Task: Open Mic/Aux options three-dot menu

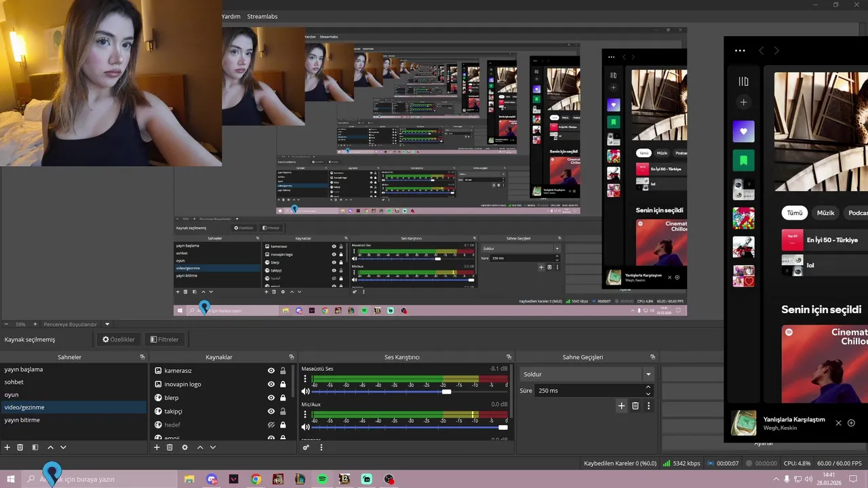Action: [305, 415]
